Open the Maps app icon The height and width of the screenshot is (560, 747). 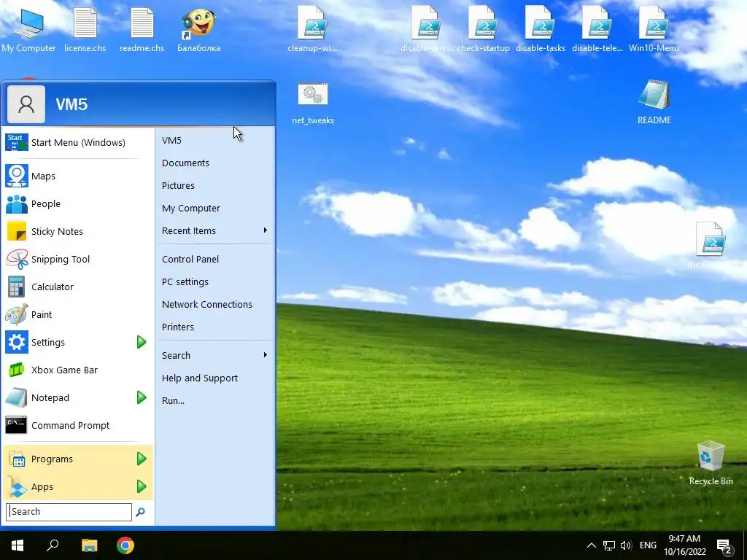coord(17,176)
